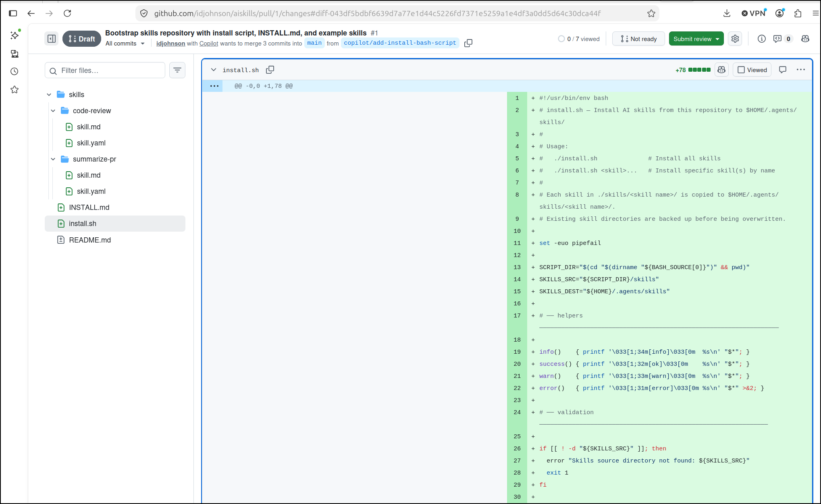The height and width of the screenshot is (504, 821).
Task: Click the pull request title text
Action: tap(236, 33)
